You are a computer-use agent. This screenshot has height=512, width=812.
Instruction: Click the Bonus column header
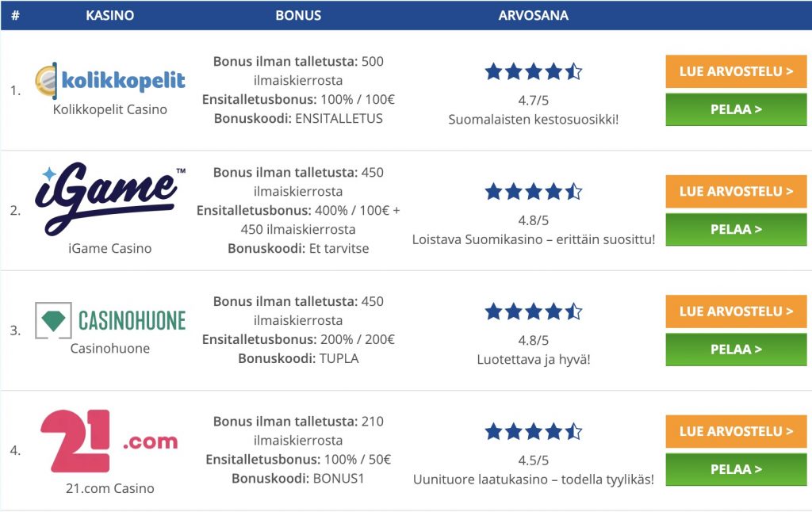point(298,15)
